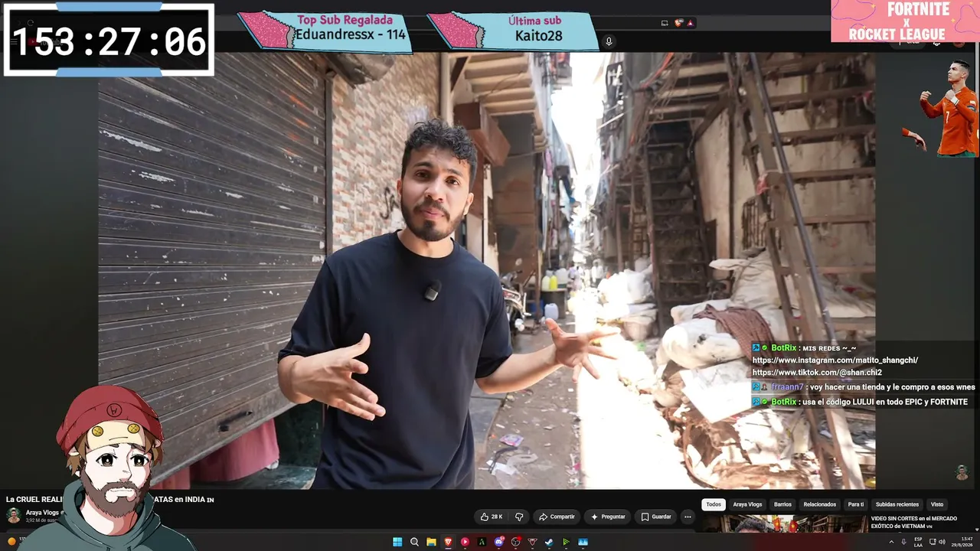Open Windows taskbar search
Viewport: 980px width, 551px height.
pyautogui.click(x=414, y=542)
